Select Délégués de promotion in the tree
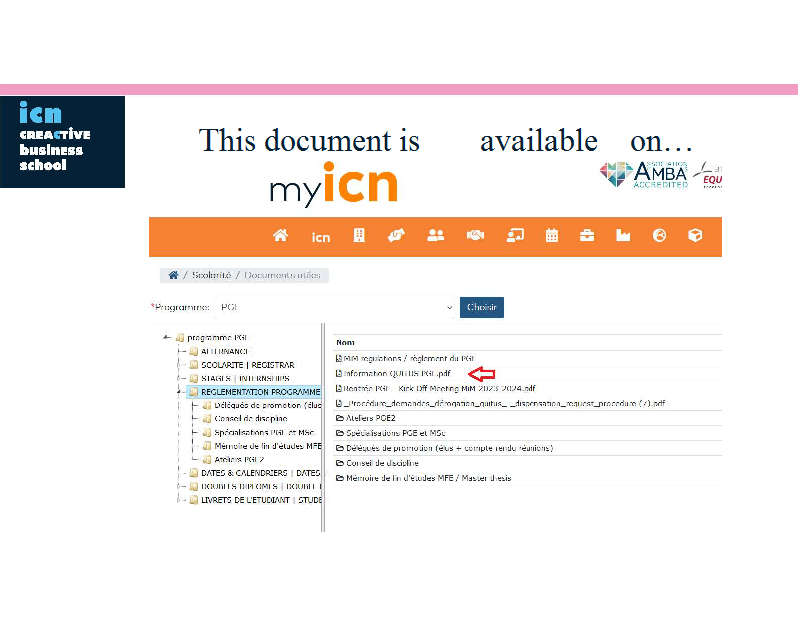Viewport: 800px width, 618px height. [262, 405]
